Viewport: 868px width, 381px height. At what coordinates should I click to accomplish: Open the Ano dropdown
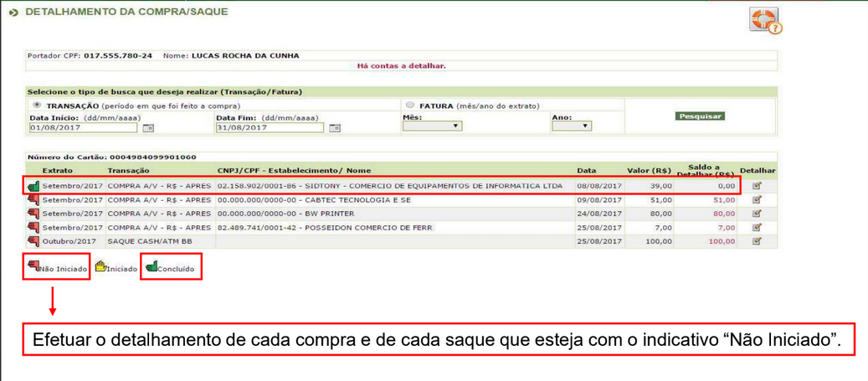point(572,126)
